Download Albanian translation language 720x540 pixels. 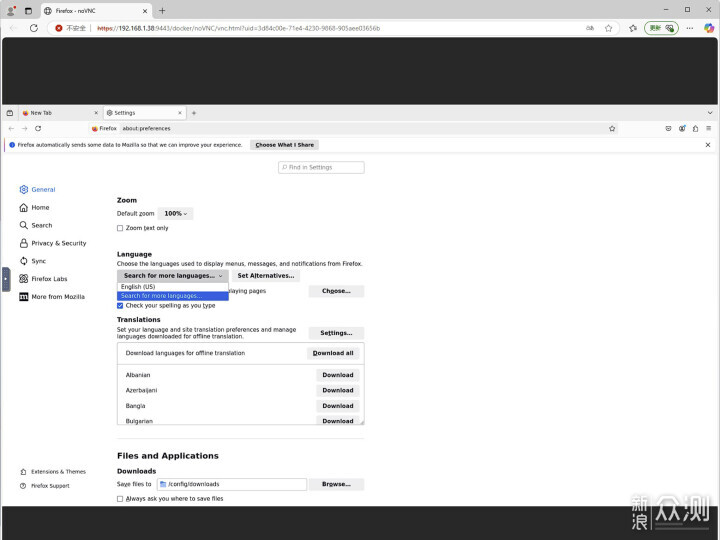coord(338,375)
